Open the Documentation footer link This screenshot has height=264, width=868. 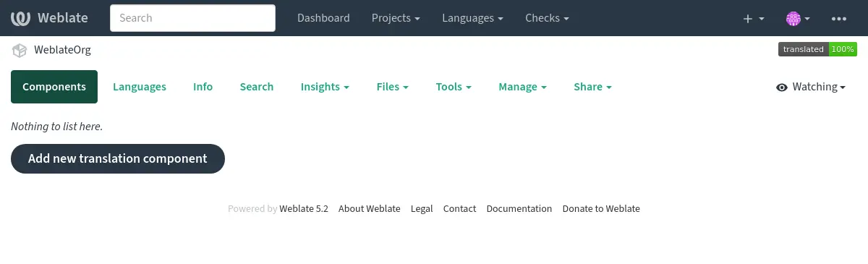[519, 208]
